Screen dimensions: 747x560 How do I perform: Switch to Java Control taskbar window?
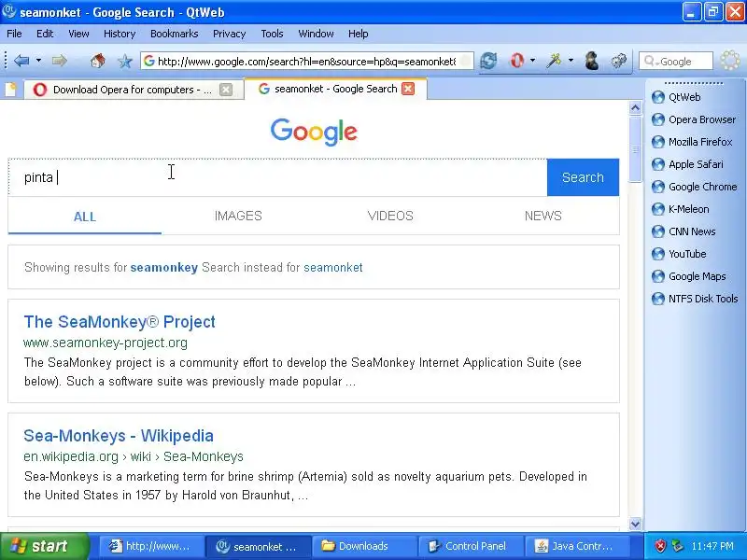[x=575, y=546]
